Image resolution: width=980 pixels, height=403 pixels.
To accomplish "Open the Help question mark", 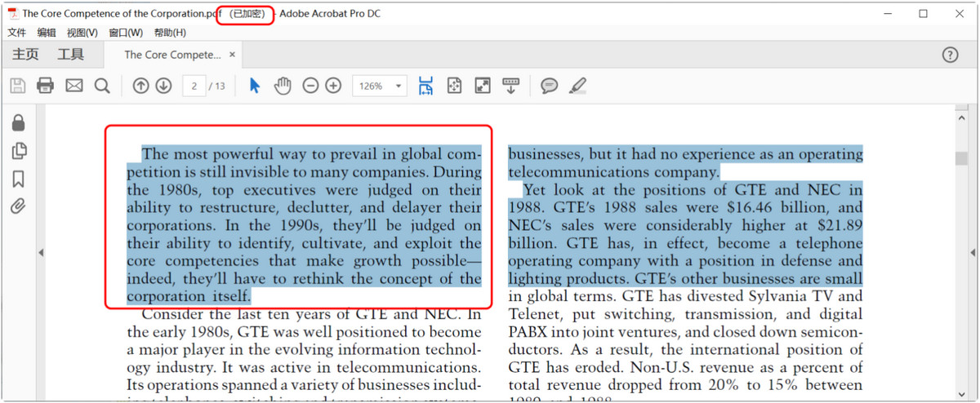I will click(950, 55).
